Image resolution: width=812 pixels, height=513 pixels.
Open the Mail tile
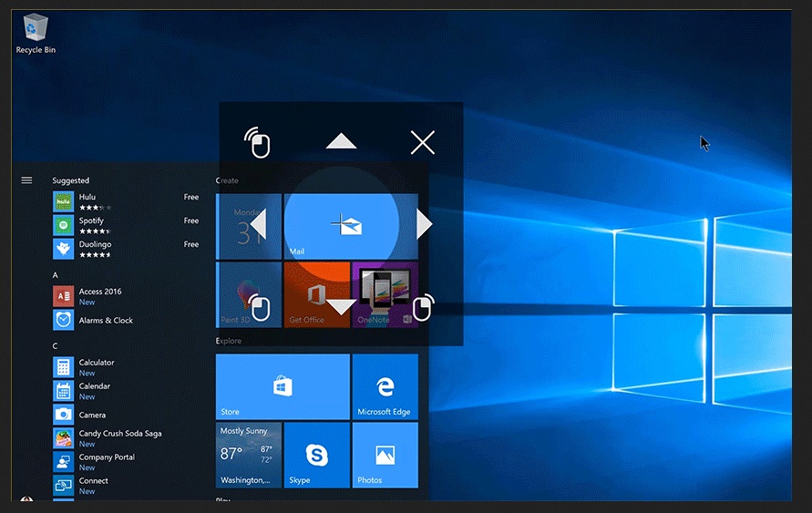[351, 227]
